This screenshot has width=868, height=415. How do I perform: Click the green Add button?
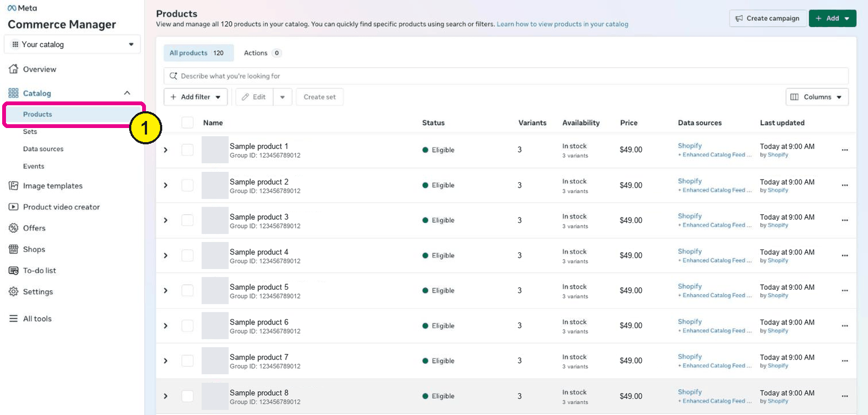pos(832,18)
